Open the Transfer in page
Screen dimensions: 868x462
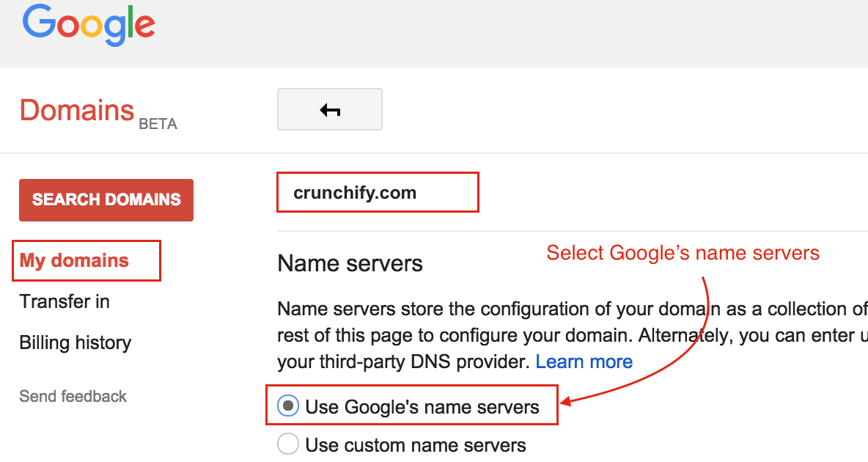click(65, 301)
